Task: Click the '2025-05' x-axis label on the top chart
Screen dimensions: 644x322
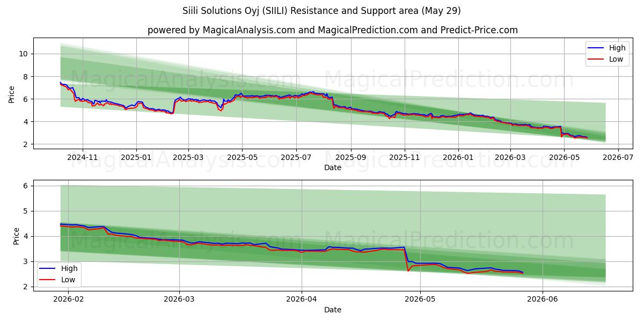Action: (x=242, y=158)
